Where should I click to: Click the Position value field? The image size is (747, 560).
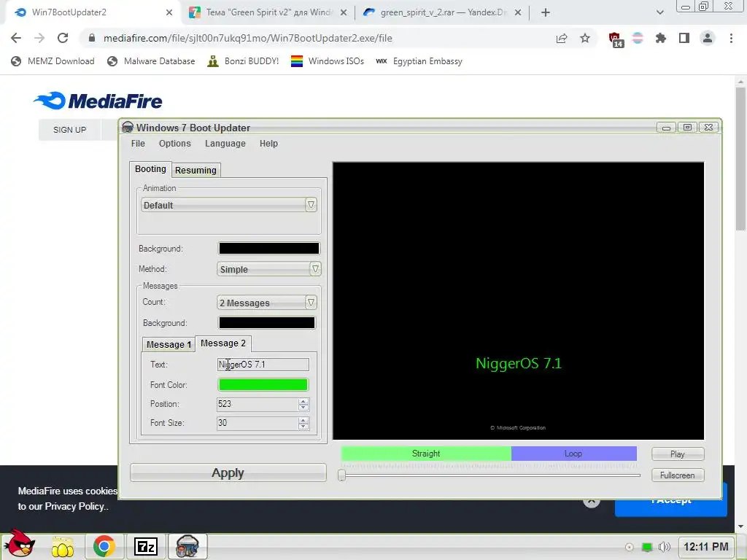tap(258, 404)
